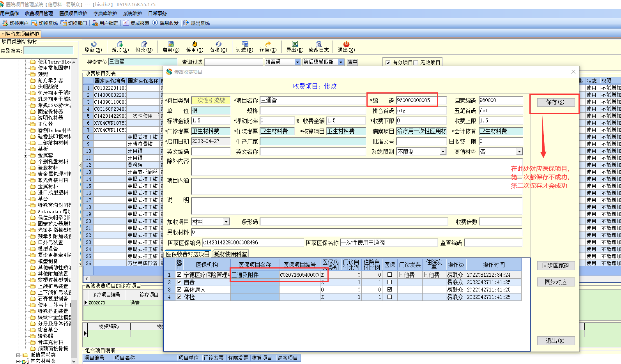This screenshot has height=364, width=621.
Task: Click the 停用 disable hand icon
Action: (x=195, y=44)
